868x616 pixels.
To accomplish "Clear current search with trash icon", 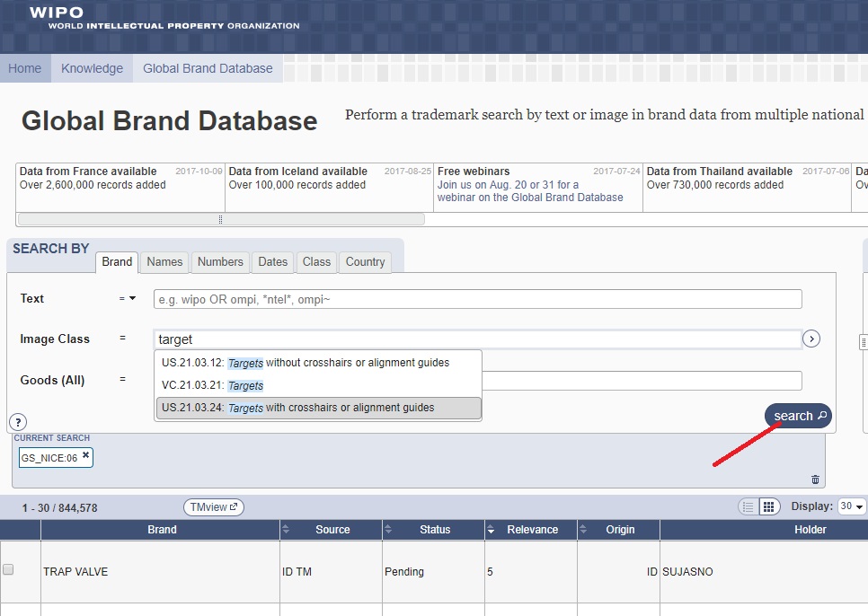I will (x=815, y=480).
